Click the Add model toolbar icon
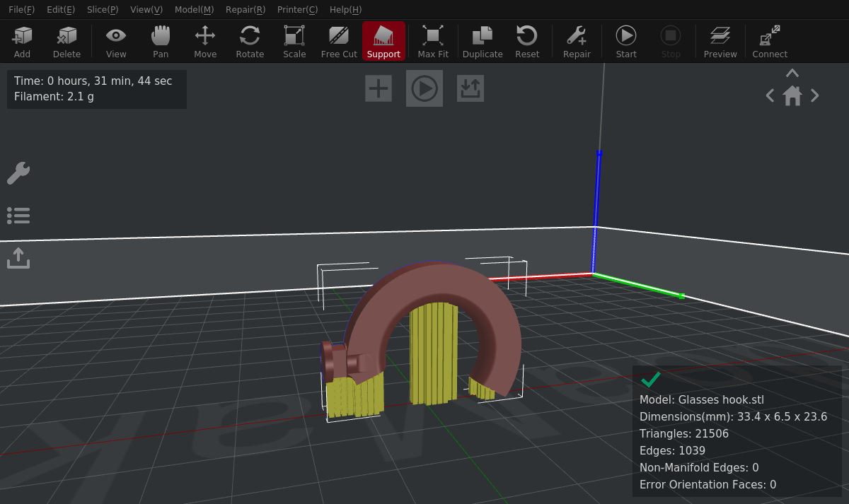This screenshot has width=849, height=504. (x=22, y=41)
